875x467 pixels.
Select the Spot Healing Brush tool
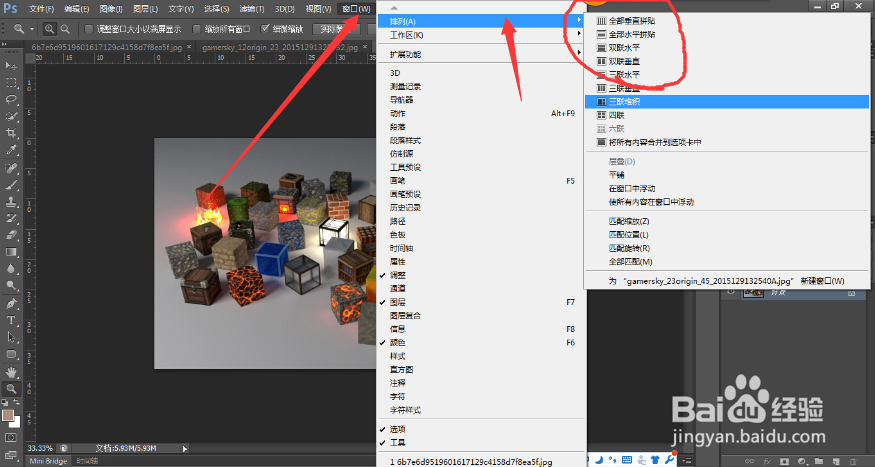(11, 168)
